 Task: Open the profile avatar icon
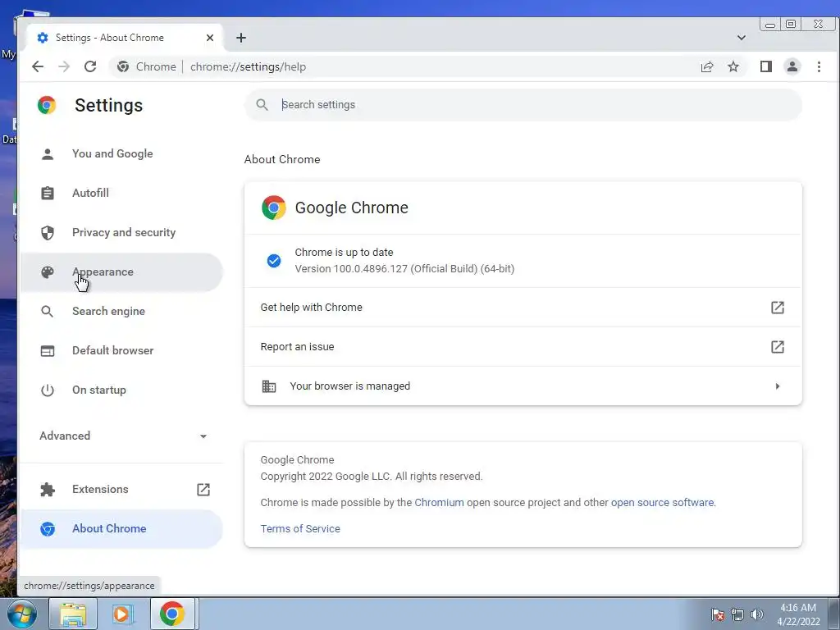click(x=792, y=66)
